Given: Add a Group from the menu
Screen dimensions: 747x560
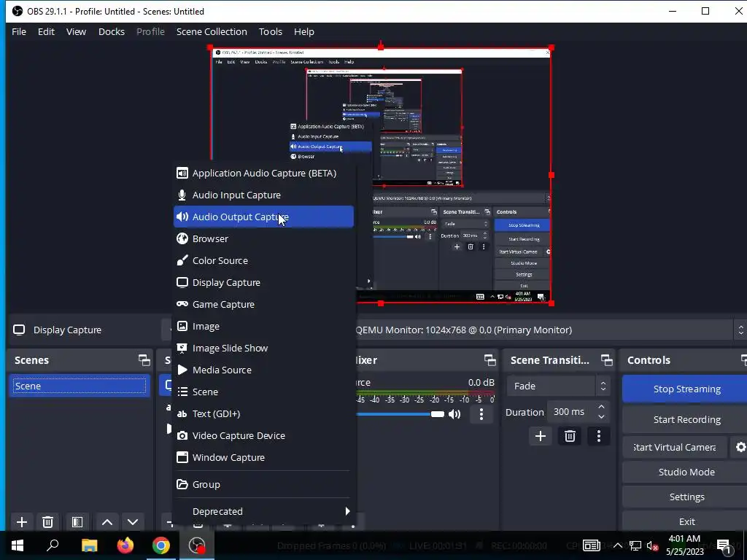Looking at the screenshot, I should pos(263,484).
